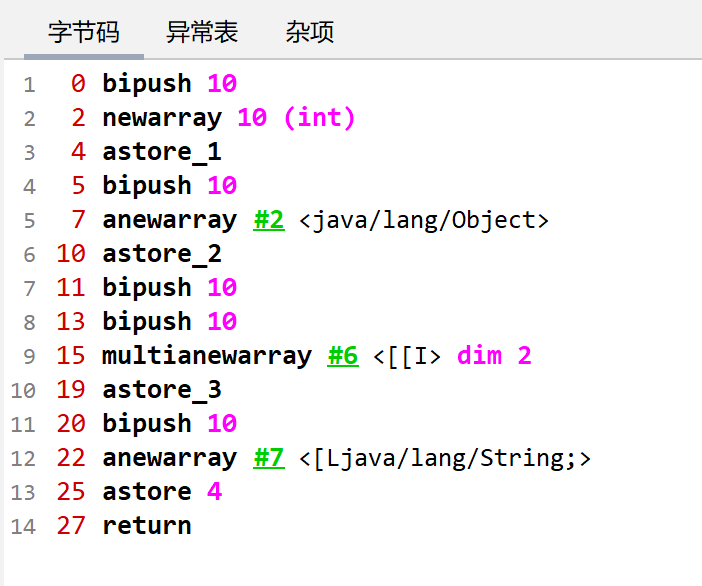The height and width of the screenshot is (586, 702).
Task: Click the return instruction on line 14
Action: (146, 526)
